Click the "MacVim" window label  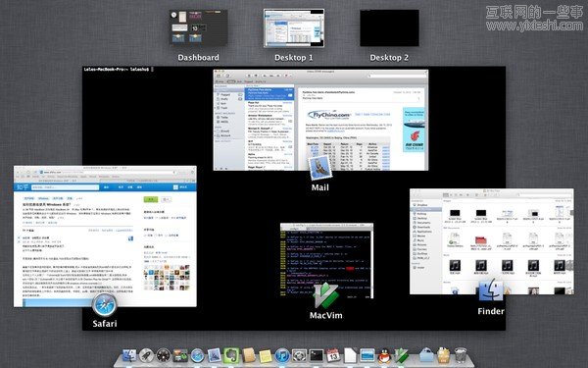pos(326,315)
